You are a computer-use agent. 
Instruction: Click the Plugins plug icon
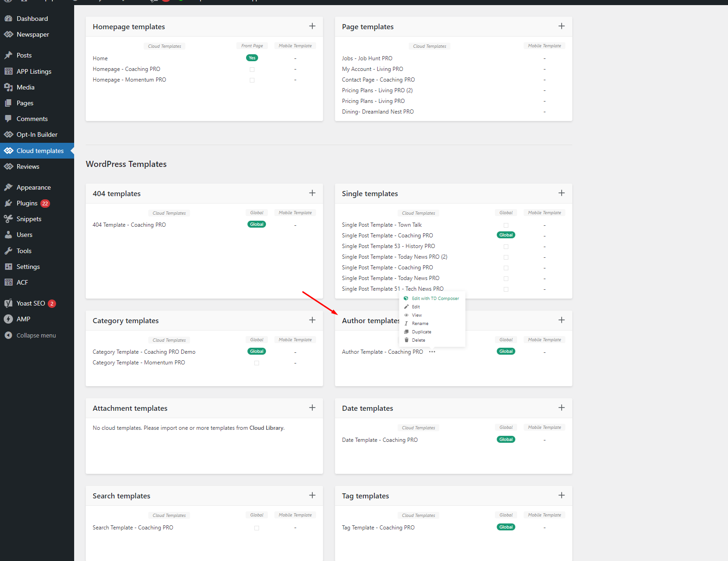pos(8,203)
